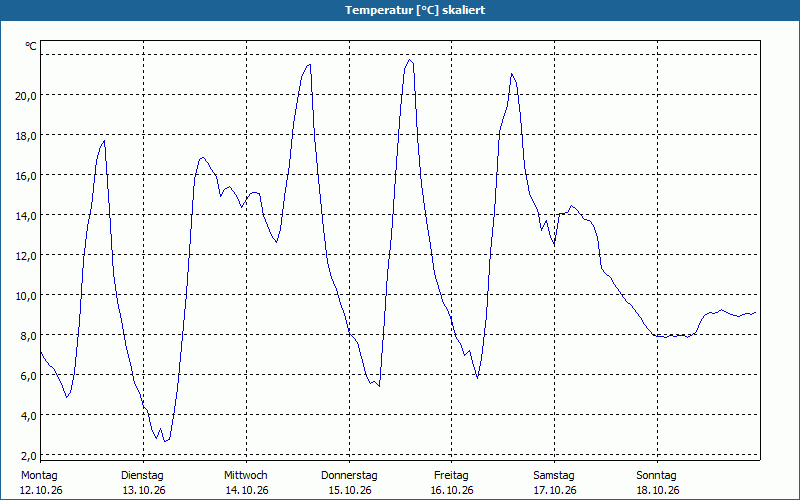
Task: Click the date 14.10.26
Action: 247,491
